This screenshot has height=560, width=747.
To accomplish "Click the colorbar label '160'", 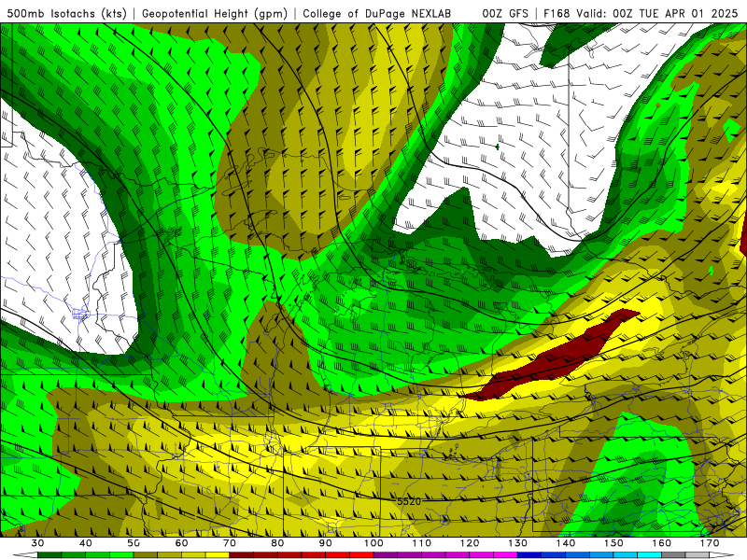I will 662,543.
